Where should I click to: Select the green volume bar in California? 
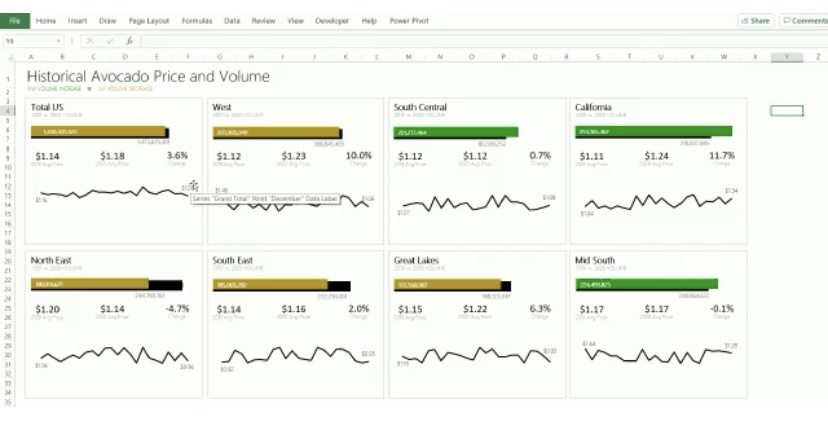654,131
